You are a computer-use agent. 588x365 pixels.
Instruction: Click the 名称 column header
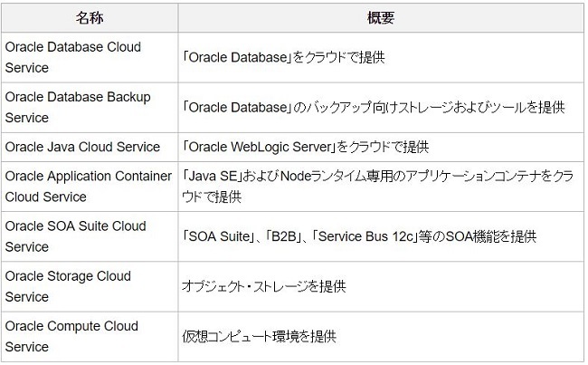pyautogui.click(x=89, y=17)
